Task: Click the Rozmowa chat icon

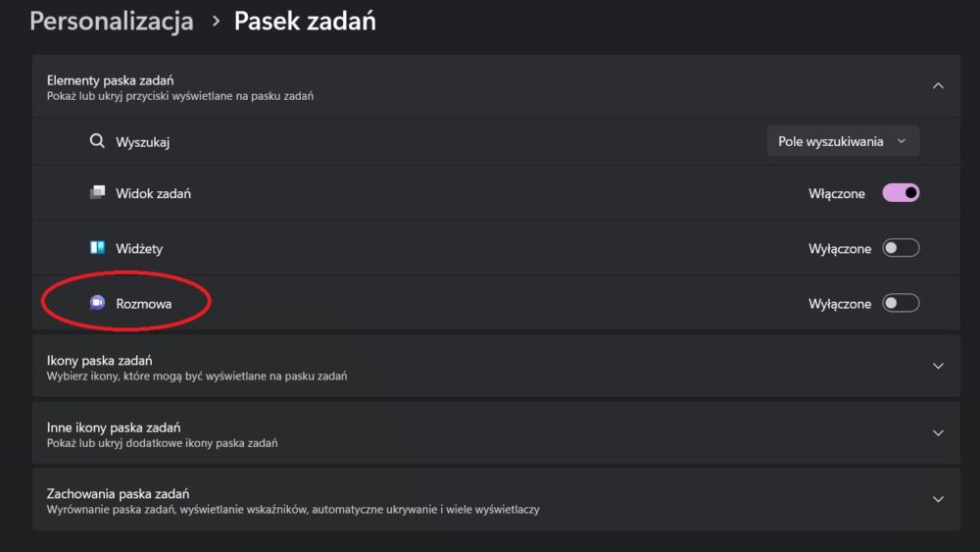Action: [x=97, y=303]
